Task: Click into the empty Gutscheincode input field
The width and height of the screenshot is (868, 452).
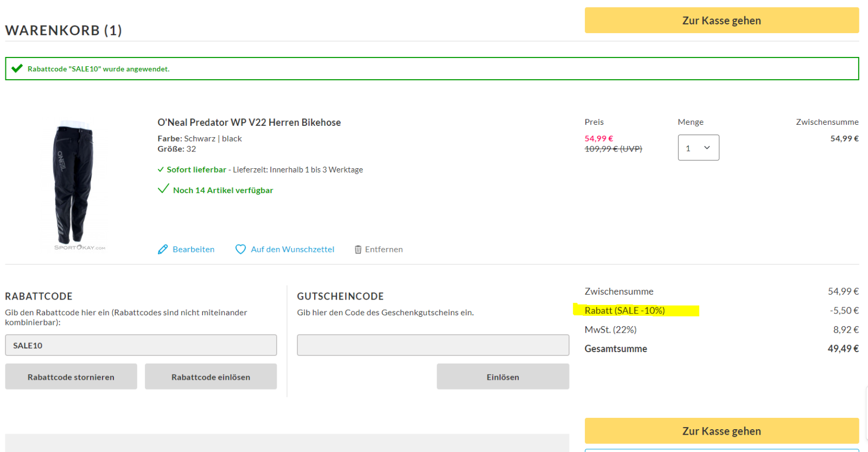Action: click(433, 345)
